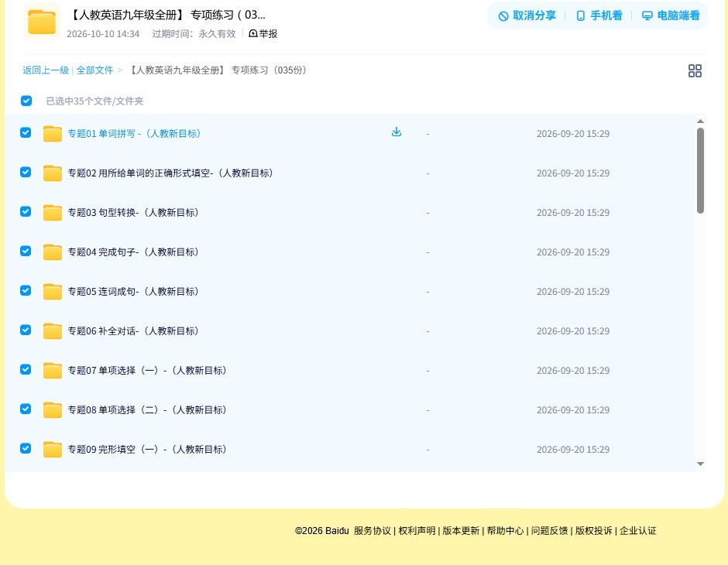Open folder name 专题09 完形填空（一）
The width and height of the screenshot is (728, 565).
point(147,449)
